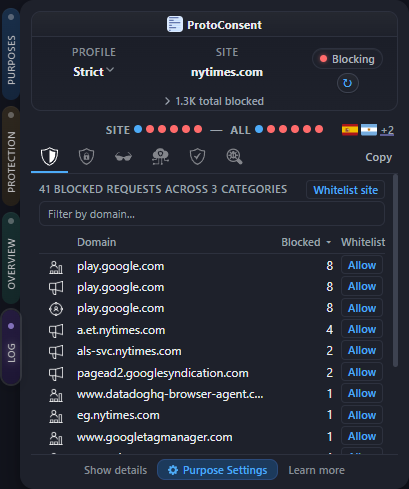The width and height of the screenshot is (409, 489).
Task: Click analytics icon beside first play.google.com
Action: tap(56, 267)
